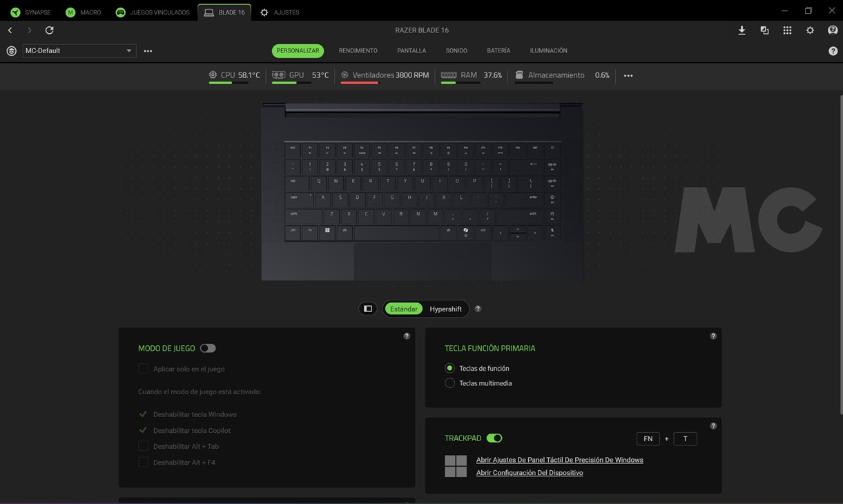Open Abrir Configuración Del Dispositivo link

click(529, 473)
